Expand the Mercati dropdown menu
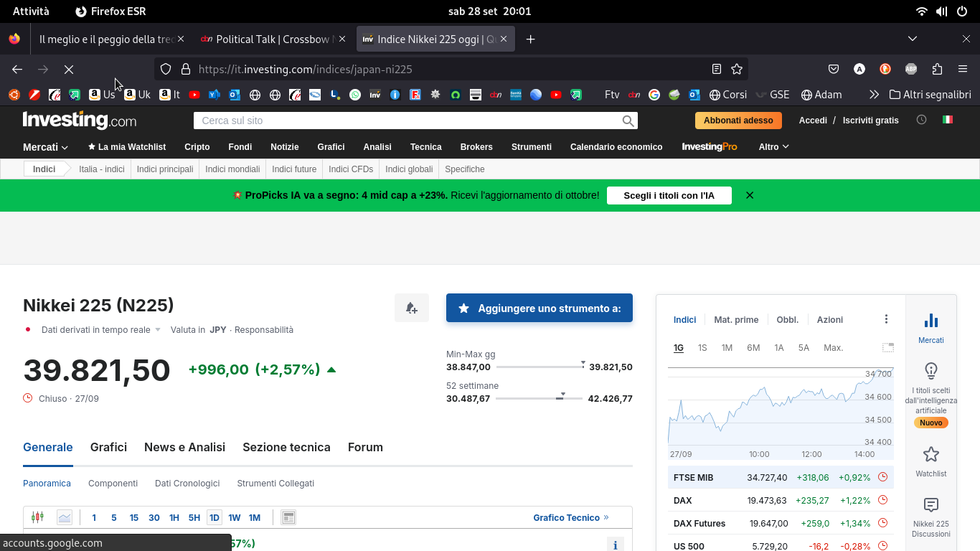 (x=45, y=146)
